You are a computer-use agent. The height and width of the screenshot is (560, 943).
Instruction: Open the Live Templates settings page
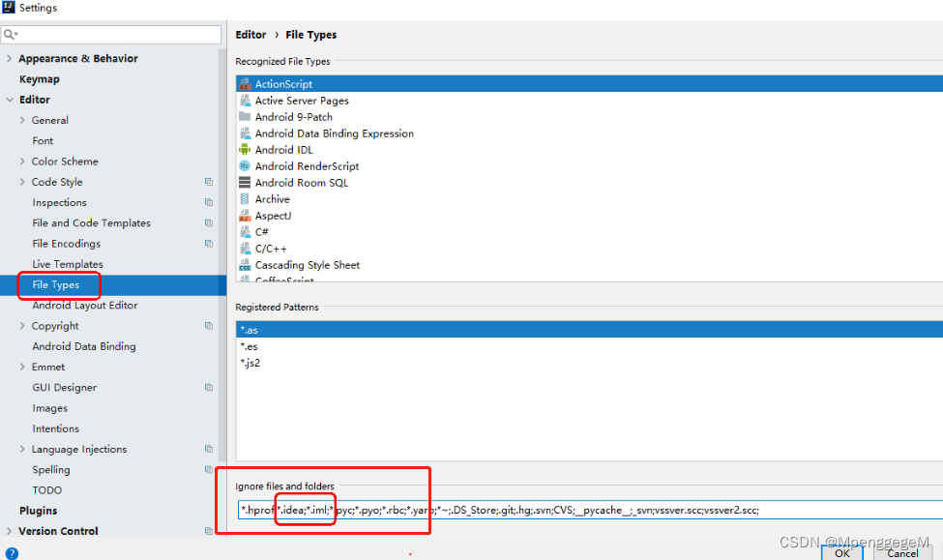coord(68,264)
